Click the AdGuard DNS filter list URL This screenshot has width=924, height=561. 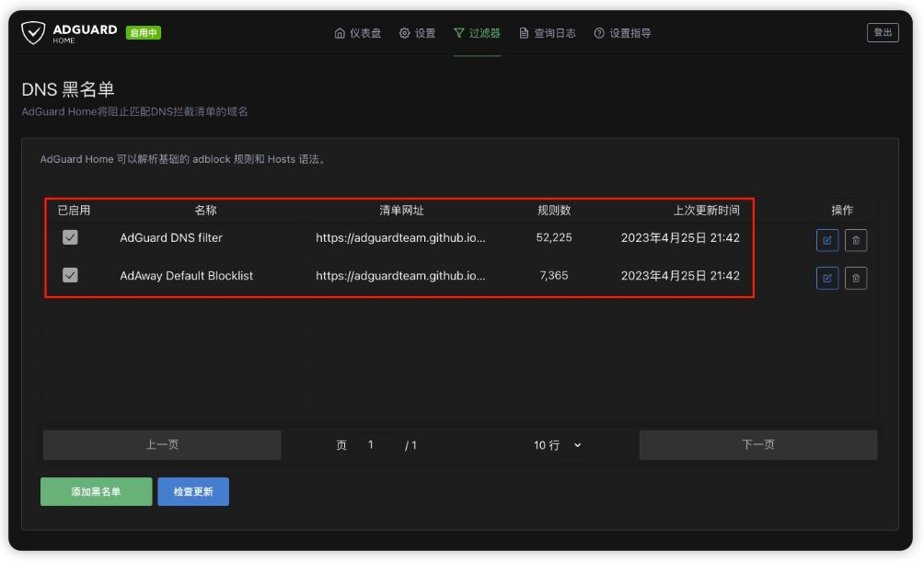(400, 238)
